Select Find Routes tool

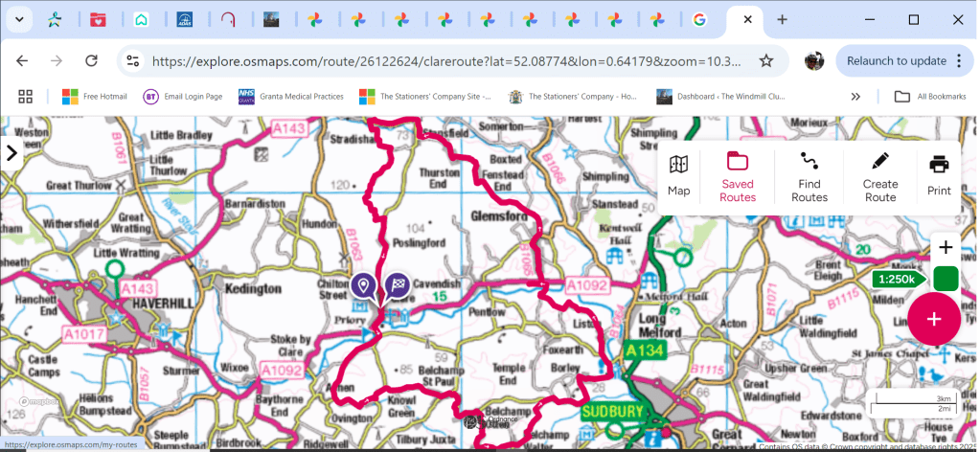point(809,175)
